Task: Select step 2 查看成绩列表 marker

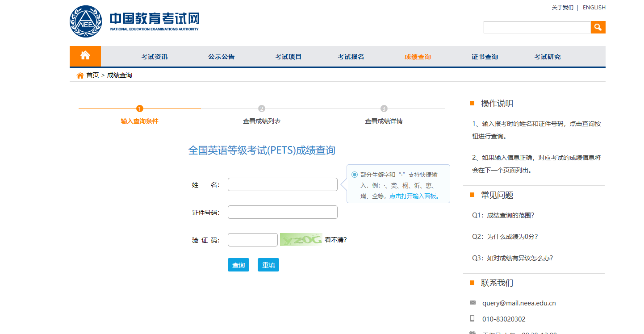Action: [262, 109]
